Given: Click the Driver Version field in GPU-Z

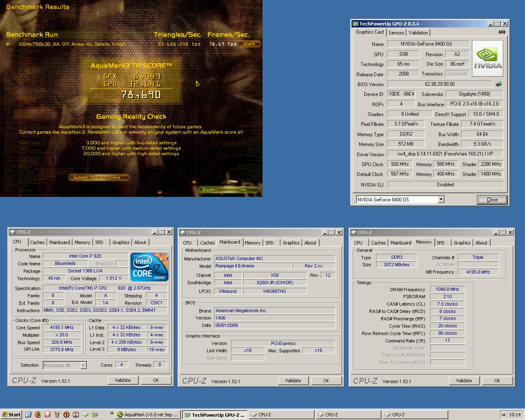Looking at the screenshot, I should (x=445, y=154).
